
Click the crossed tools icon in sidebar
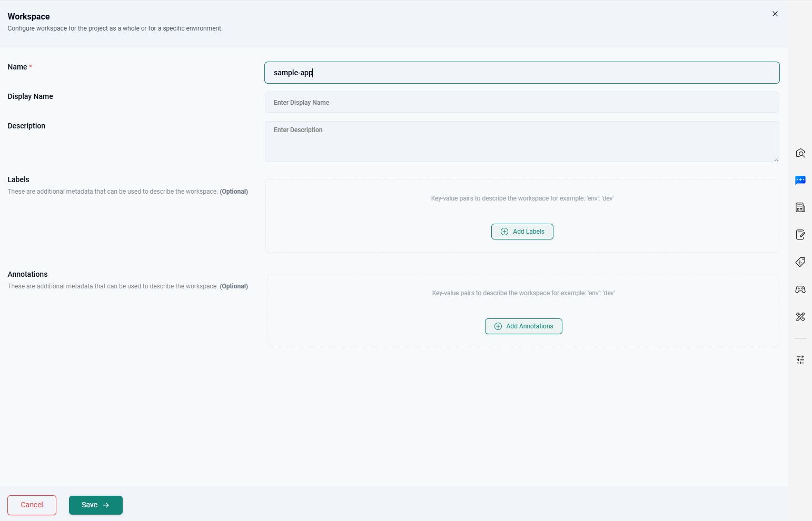pos(800,317)
